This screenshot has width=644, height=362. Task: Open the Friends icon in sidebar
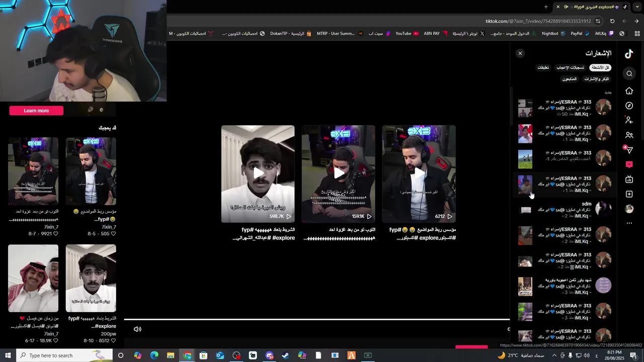click(x=629, y=135)
